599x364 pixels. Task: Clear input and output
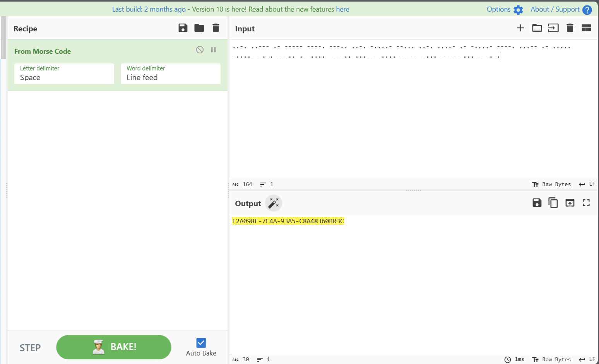[570, 28]
